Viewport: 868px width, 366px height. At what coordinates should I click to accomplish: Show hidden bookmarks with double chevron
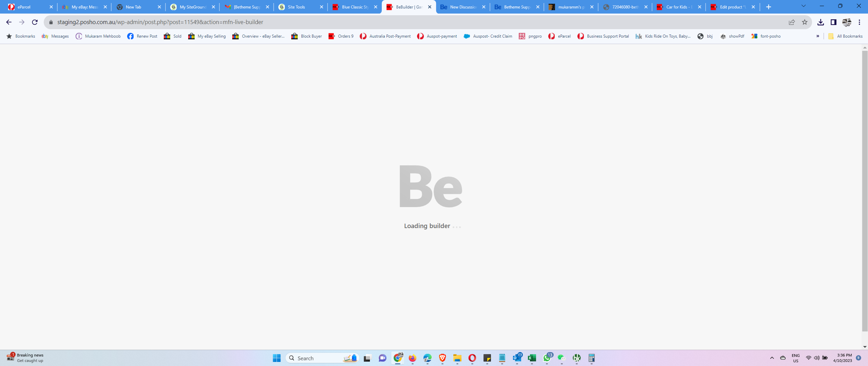point(818,36)
